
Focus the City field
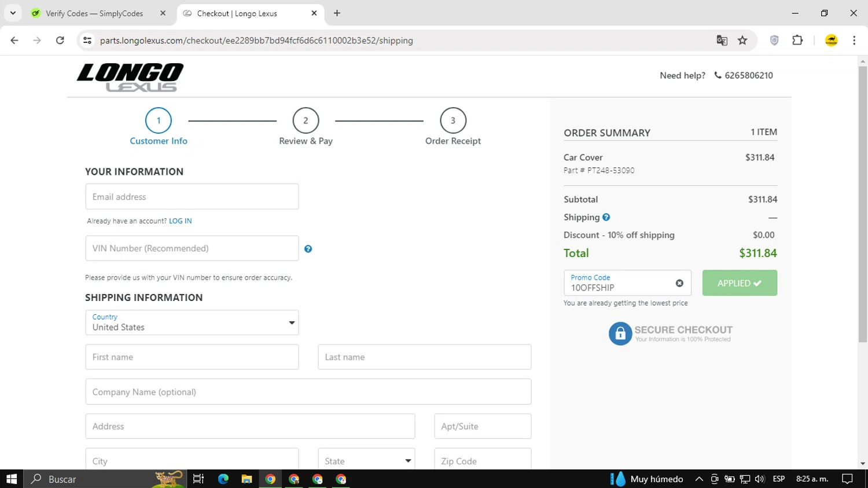click(192, 460)
